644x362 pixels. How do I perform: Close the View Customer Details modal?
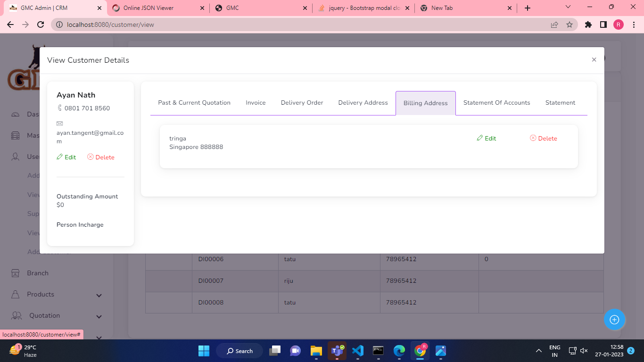[594, 59]
